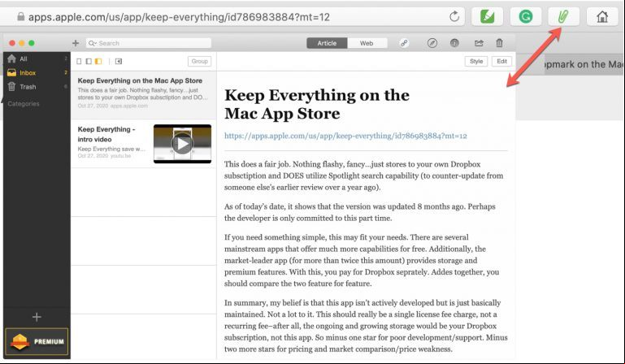This screenshot has height=364, width=625.
Task: Click the Group button
Action: pyautogui.click(x=199, y=62)
